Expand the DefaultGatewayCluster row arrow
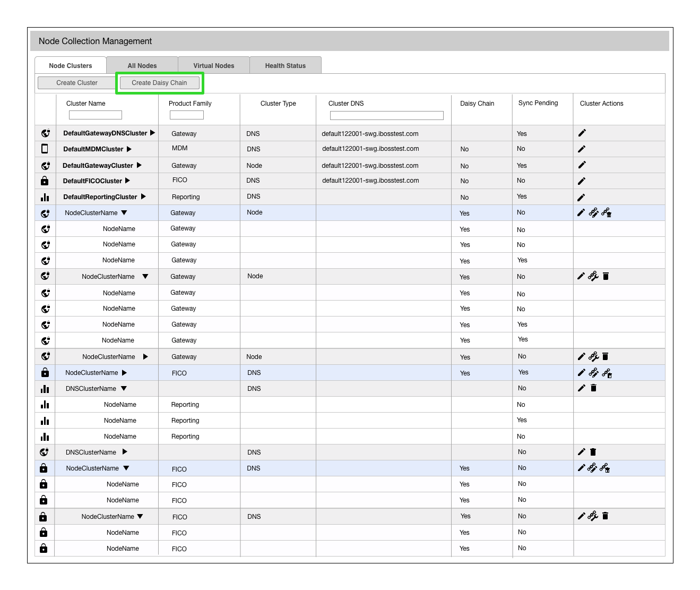The width and height of the screenshot is (700, 590). [139, 165]
